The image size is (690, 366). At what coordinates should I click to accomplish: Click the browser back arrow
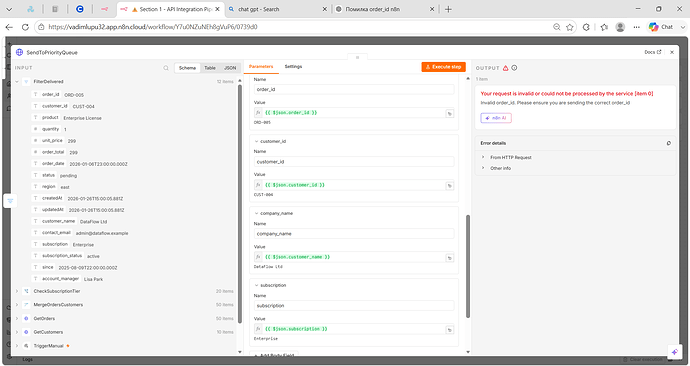click(x=9, y=27)
